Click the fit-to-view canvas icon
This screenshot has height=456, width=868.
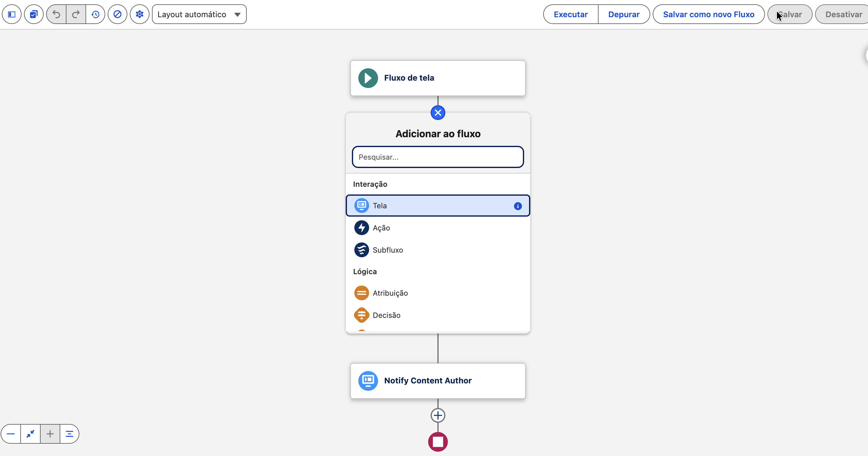coord(30,434)
